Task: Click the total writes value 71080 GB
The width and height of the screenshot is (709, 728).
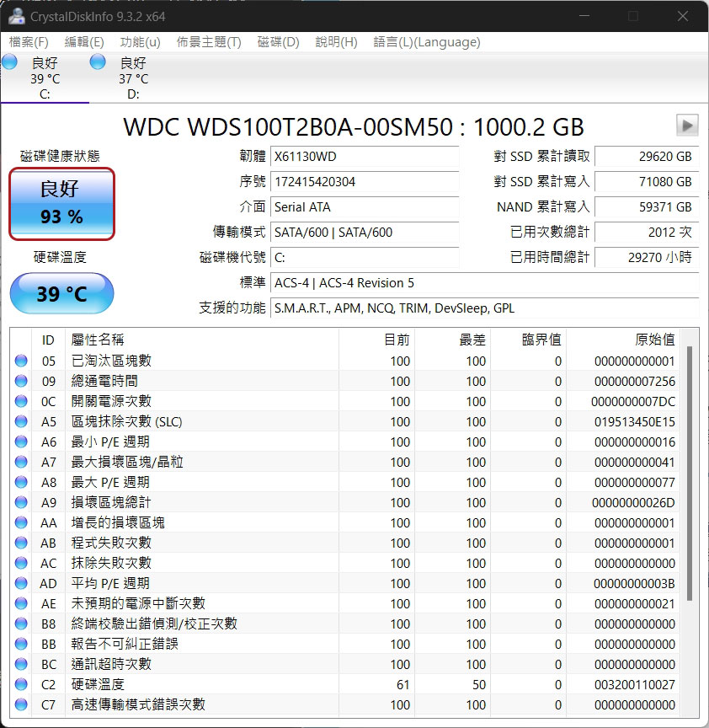Action: (647, 181)
